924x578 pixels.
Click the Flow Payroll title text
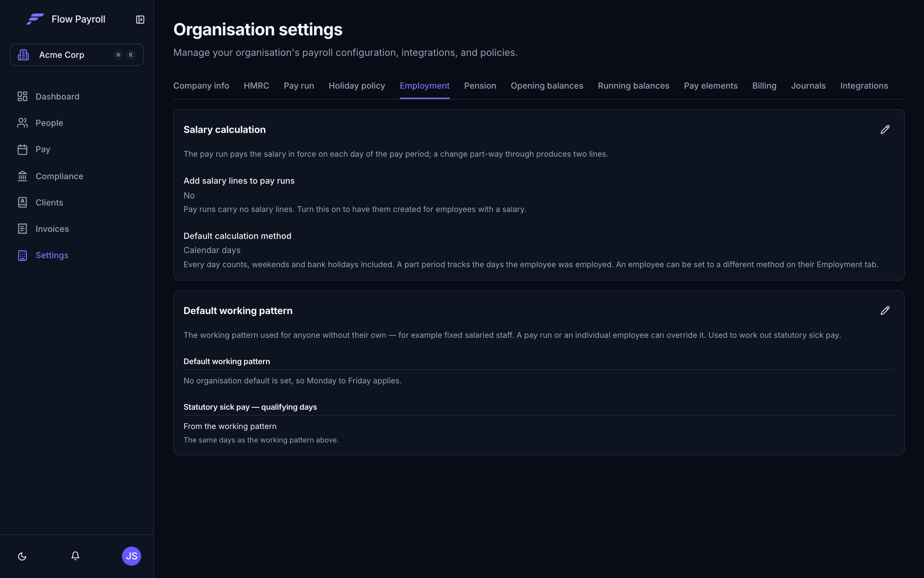pyautogui.click(x=78, y=19)
